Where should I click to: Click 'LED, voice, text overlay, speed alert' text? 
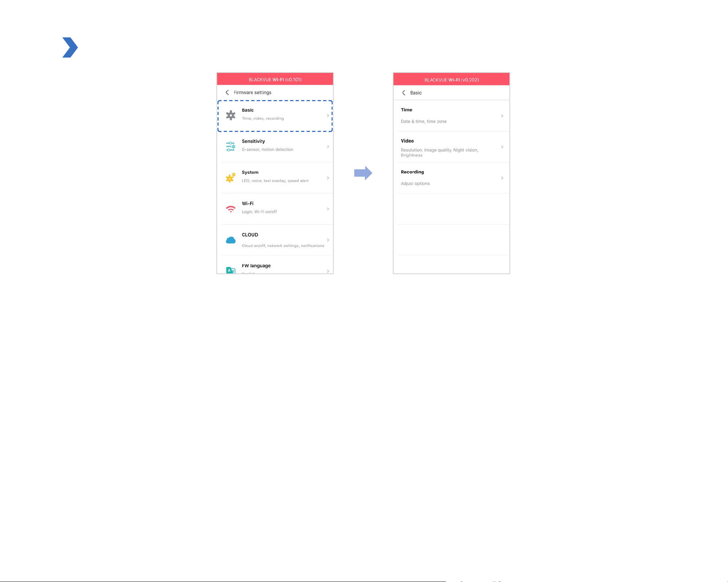[x=275, y=181]
